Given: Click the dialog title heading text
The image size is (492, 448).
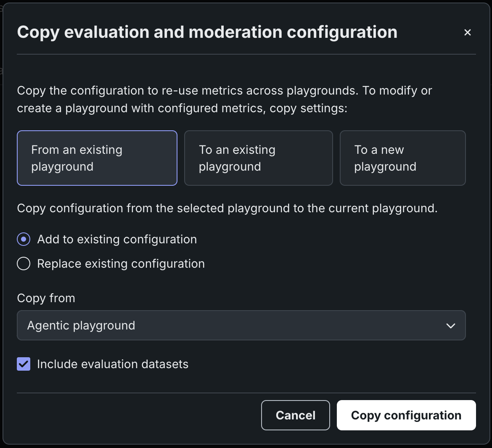Looking at the screenshot, I should point(207,32).
